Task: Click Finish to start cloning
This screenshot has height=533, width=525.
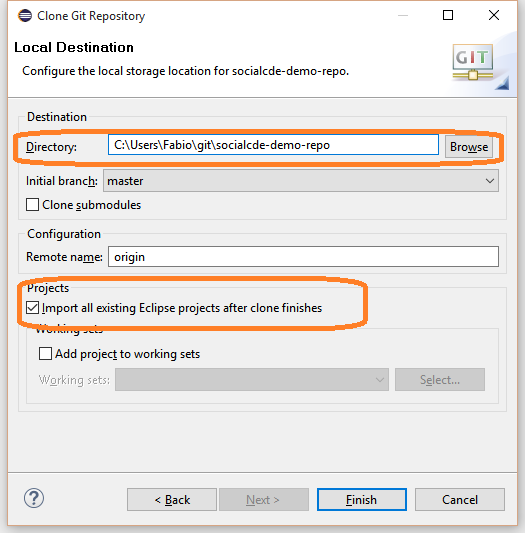Action: point(362,500)
